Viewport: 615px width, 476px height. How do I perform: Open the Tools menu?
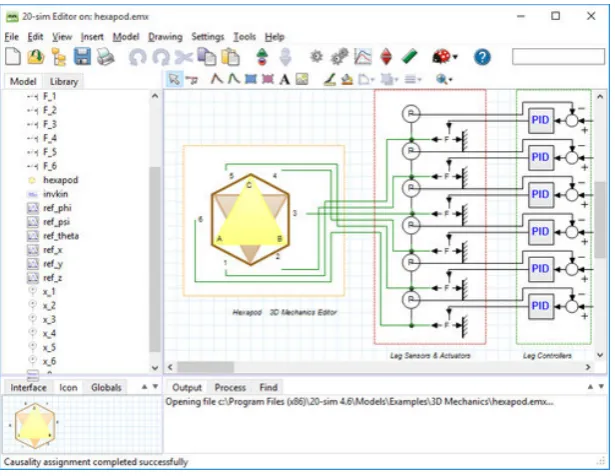pyautogui.click(x=244, y=37)
